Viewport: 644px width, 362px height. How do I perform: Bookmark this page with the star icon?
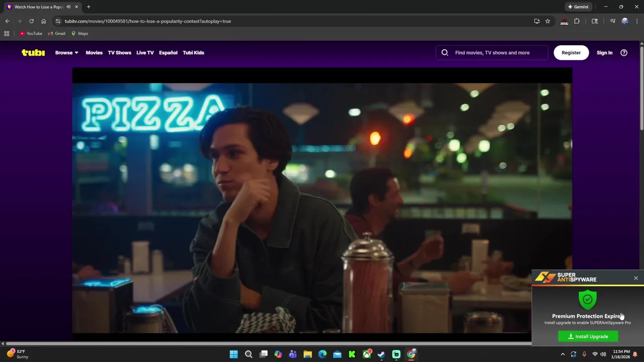548,21
